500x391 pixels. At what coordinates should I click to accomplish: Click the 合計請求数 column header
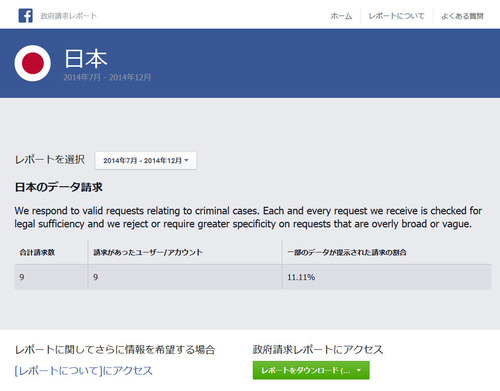37,252
